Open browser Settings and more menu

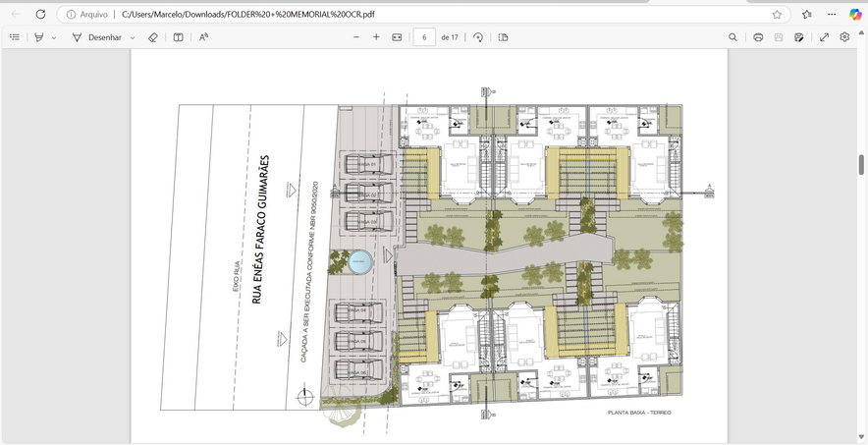[832, 15]
